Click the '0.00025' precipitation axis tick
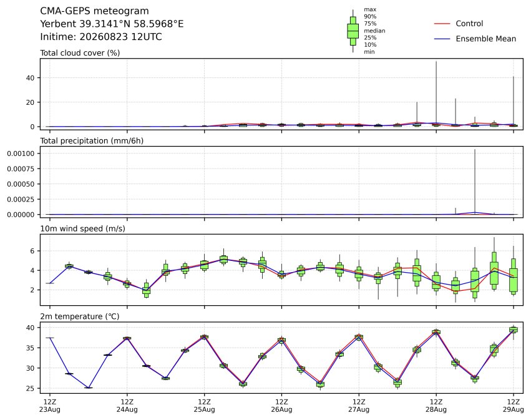The image size is (531, 420). [21, 199]
